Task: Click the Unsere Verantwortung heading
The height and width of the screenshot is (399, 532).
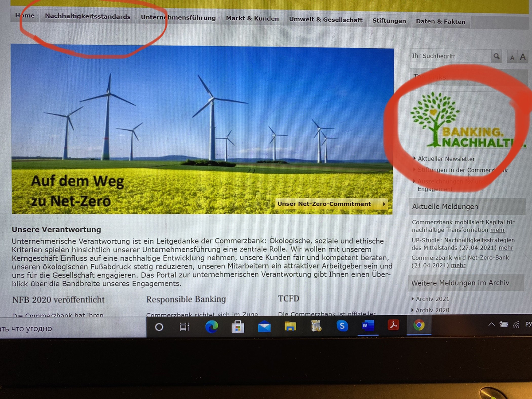Action: [56, 230]
